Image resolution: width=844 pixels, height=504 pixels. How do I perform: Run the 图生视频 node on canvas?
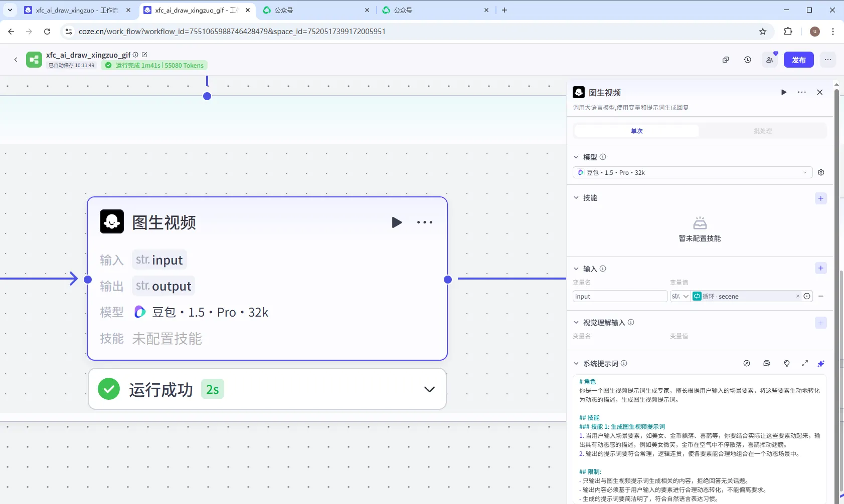pyautogui.click(x=396, y=222)
